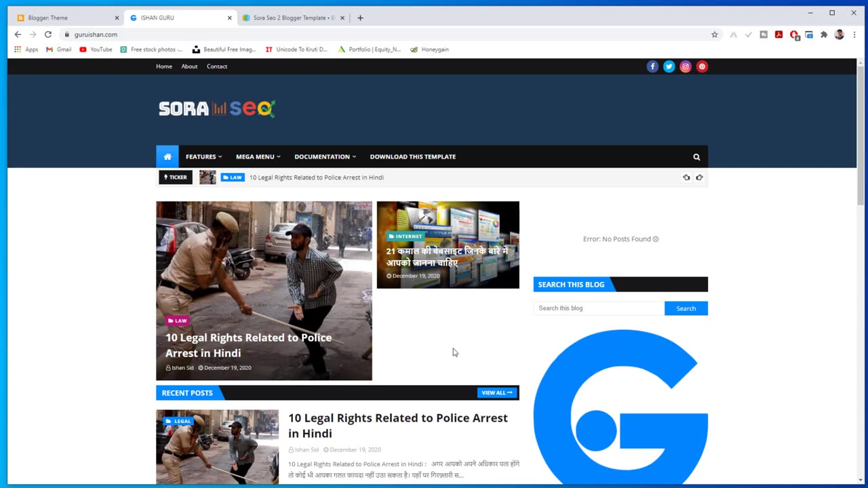Click the 'Search This Blog' heading

571,285
